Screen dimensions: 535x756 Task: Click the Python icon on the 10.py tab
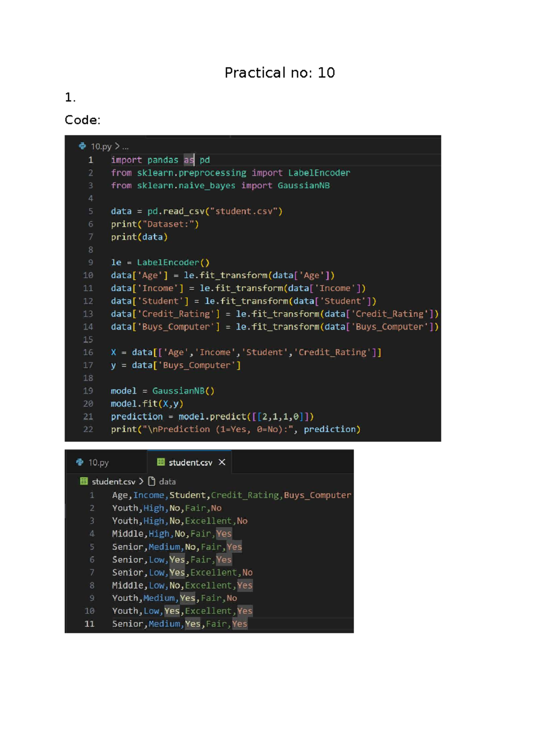[80, 462]
